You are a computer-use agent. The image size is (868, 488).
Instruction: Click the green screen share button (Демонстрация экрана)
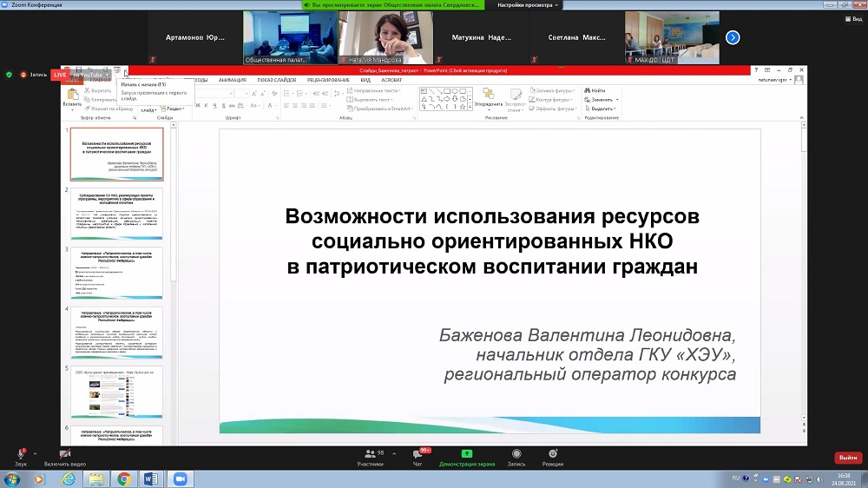[x=467, y=457]
